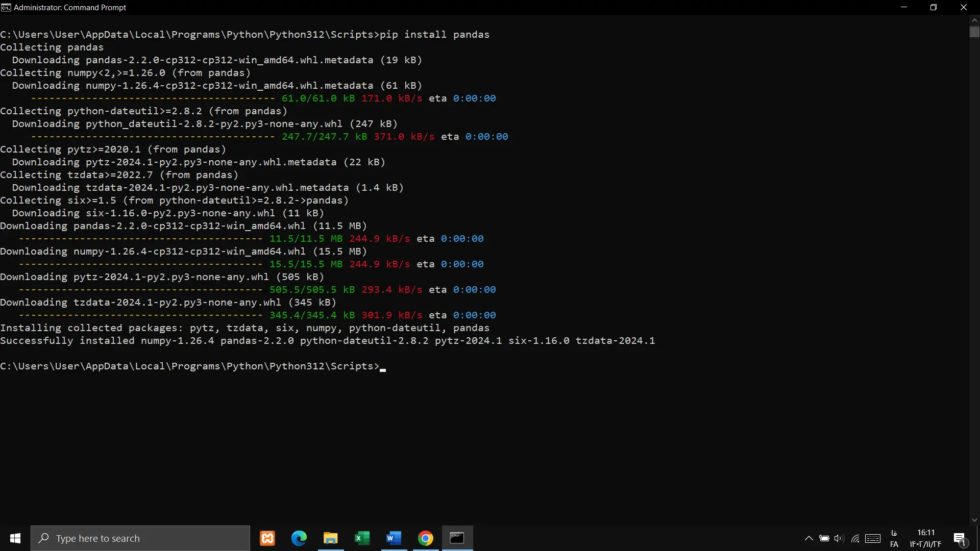Click the vertical scrollbar down arrow
This screenshot has height=551, width=980.
pos(974,520)
